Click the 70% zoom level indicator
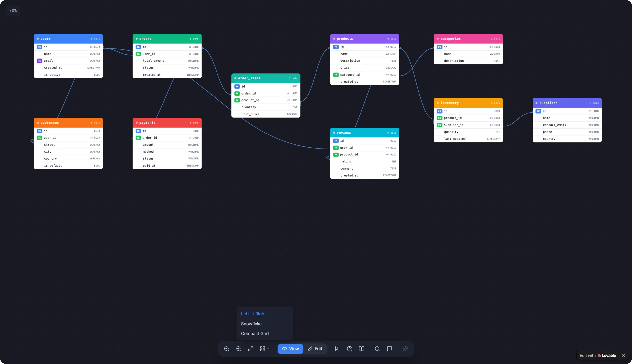Screen dimensions: 632x364 pyautogui.click(x=13, y=11)
